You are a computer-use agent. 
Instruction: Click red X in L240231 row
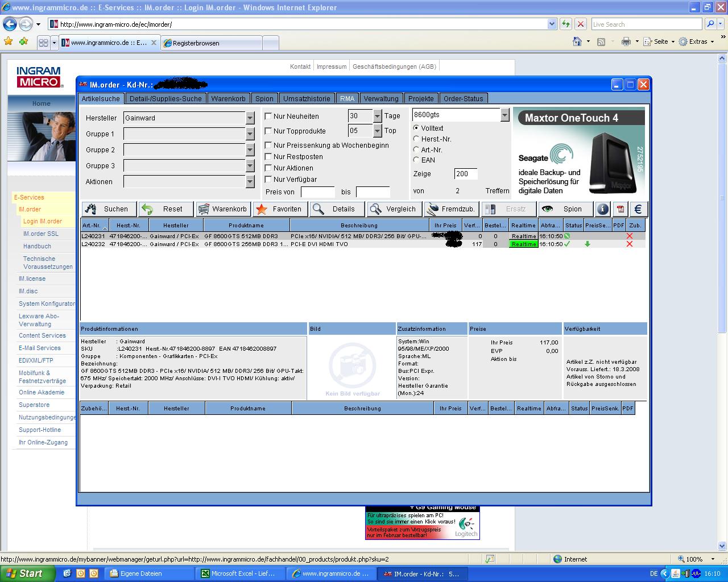(629, 236)
